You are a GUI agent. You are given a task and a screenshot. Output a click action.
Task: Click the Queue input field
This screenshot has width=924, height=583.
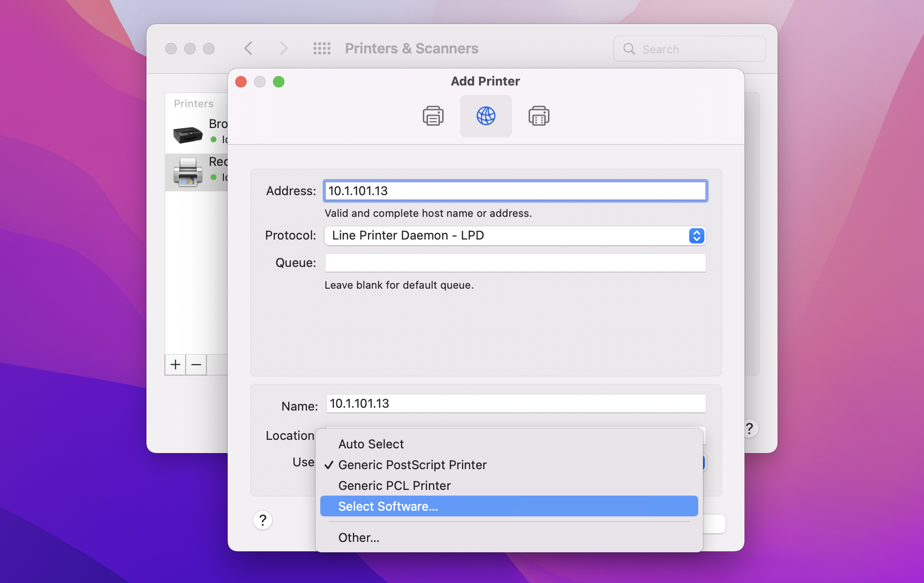(515, 263)
